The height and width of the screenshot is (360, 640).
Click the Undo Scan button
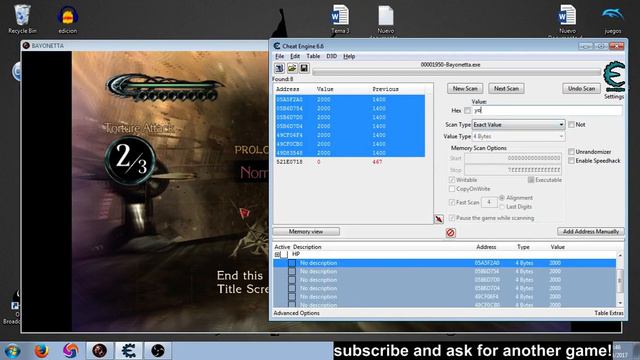pyautogui.click(x=582, y=89)
